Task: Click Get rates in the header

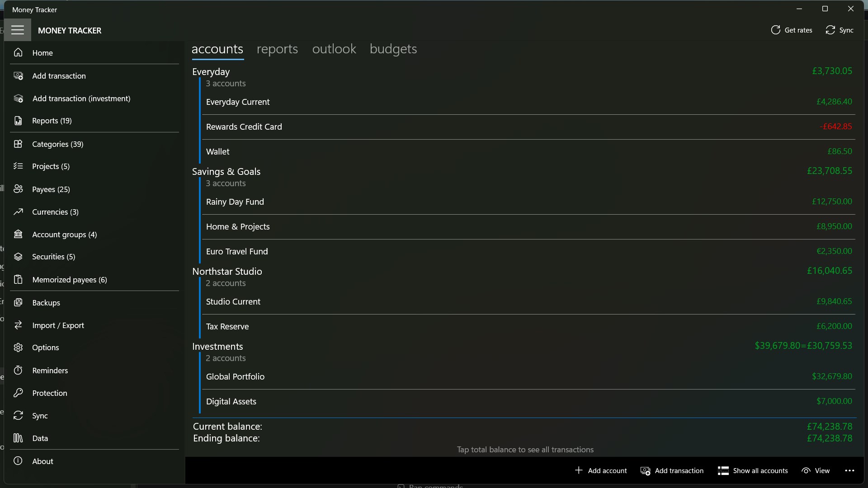Action: point(791,30)
